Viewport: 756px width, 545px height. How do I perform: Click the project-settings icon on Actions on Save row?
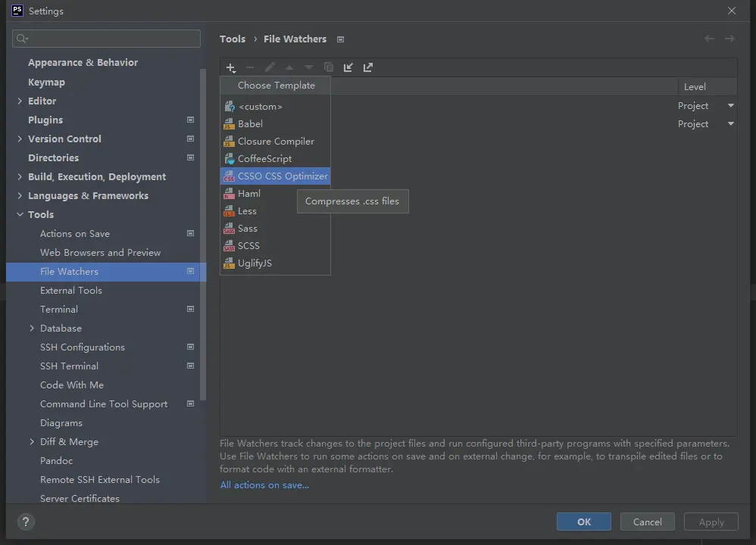tap(190, 233)
